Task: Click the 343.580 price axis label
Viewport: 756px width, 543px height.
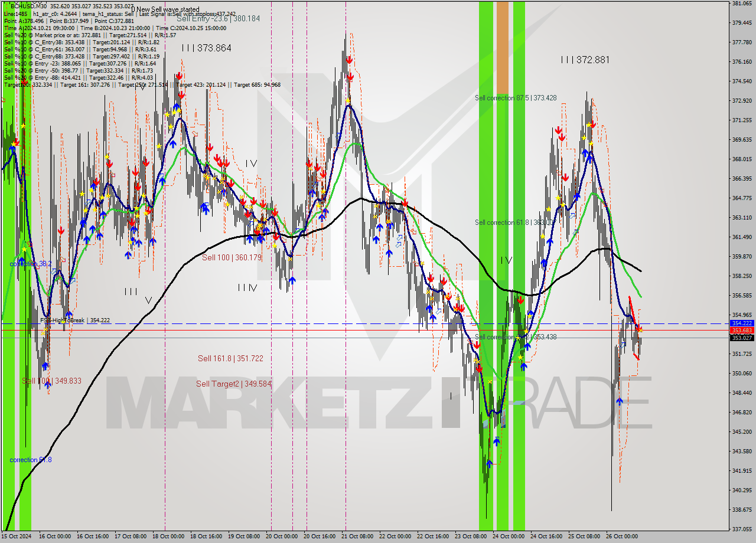Action: coord(742,451)
